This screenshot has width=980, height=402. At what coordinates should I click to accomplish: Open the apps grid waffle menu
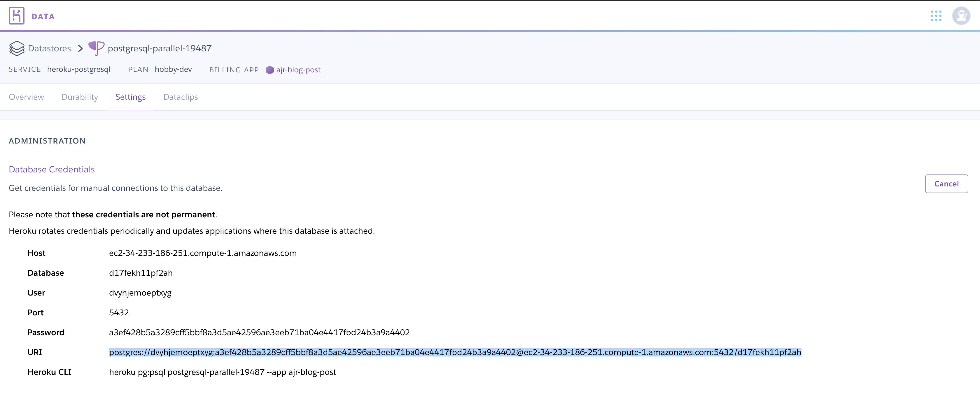tap(937, 16)
